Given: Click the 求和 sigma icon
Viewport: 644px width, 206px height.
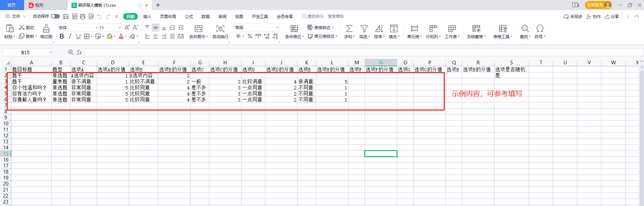Looking at the screenshot, I should pyautogui.click(x=349, y=28).
